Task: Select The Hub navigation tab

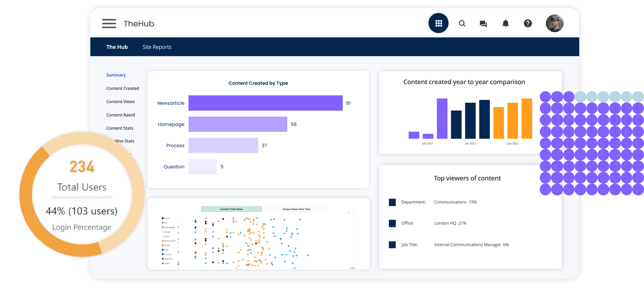Action: pyautogui.click(x=117, y=47)
